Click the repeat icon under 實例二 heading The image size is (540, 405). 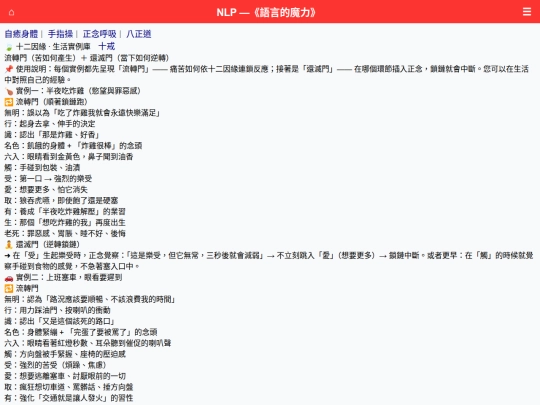pyautogui.click(x=9, y=289)
